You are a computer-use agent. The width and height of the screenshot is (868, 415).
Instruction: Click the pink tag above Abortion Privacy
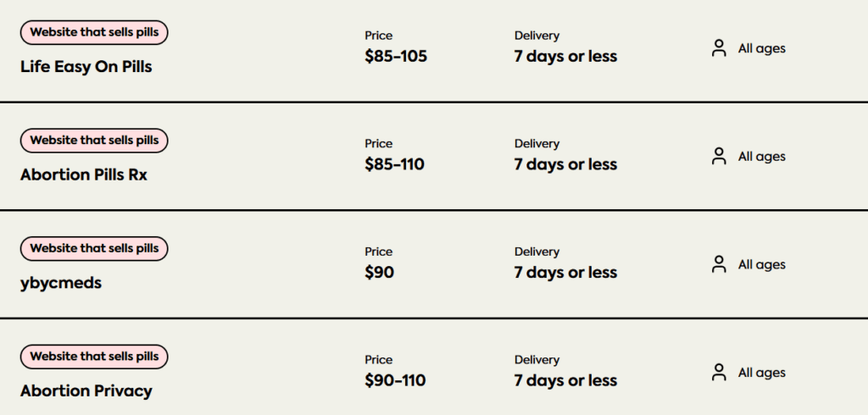[x=94, y=357]
